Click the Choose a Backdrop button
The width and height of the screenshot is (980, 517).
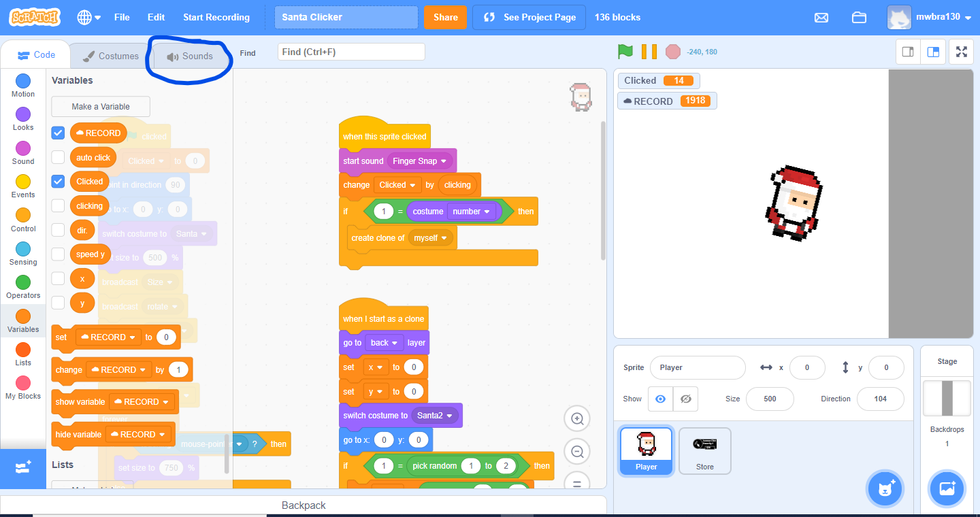(x=947, y=488)
